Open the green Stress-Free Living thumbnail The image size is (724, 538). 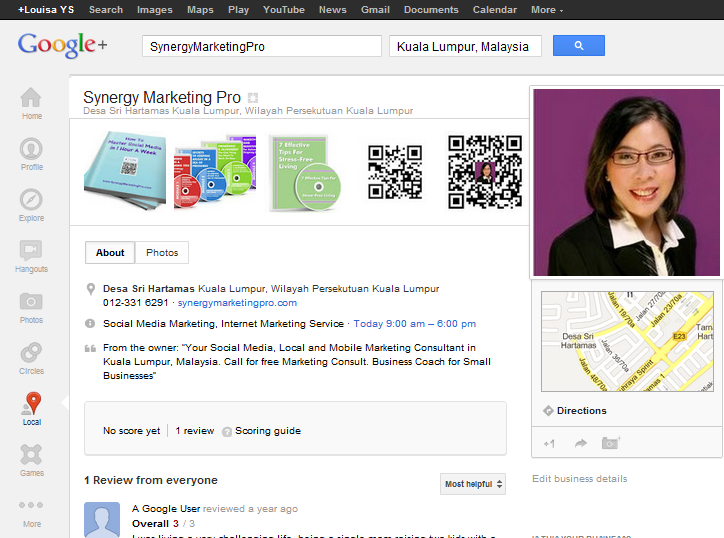coord(305,173)
